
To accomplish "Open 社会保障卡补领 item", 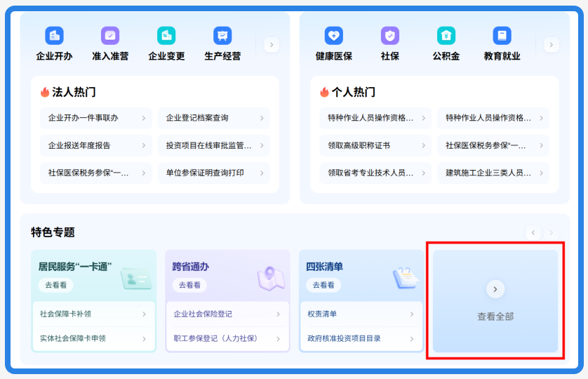I will point(93,314).
